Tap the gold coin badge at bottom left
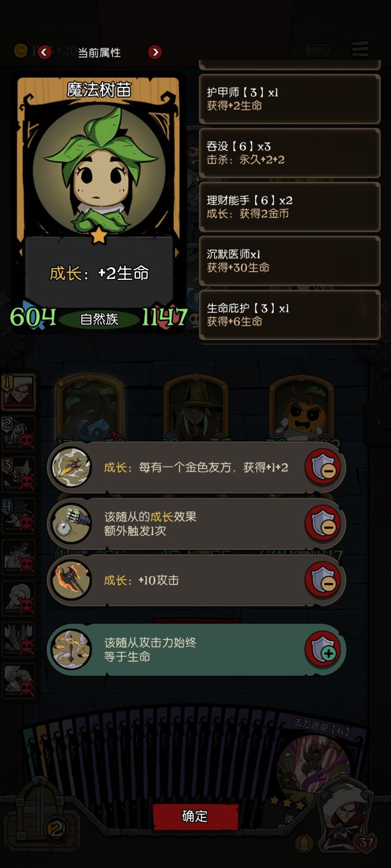This screenshot has width=391, height=868. [x=56, y=828]
